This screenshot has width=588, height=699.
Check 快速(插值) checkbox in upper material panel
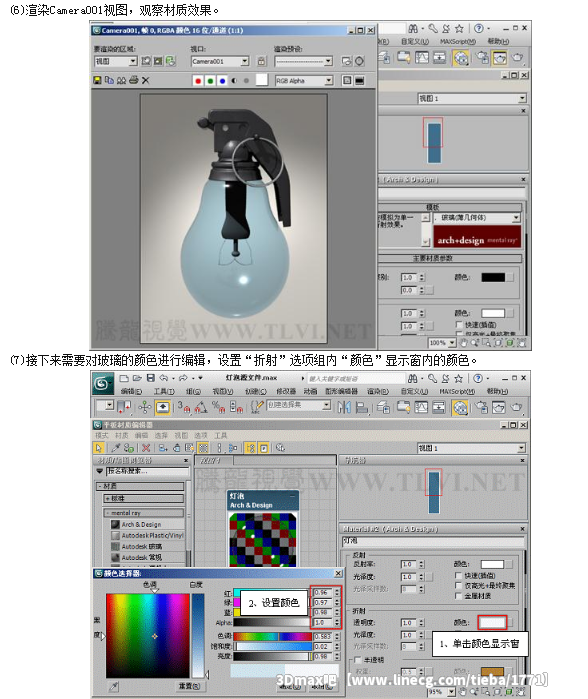(459, 325)
